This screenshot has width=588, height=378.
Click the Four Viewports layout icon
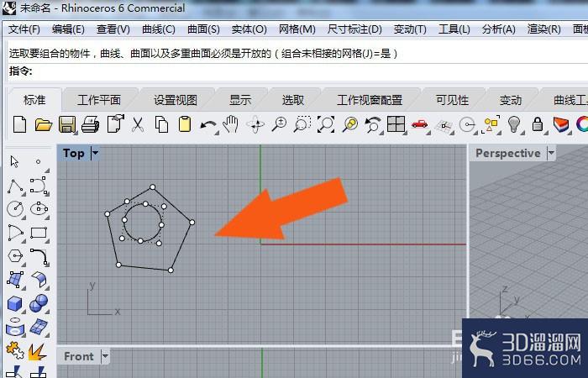(x=396, y=124)
